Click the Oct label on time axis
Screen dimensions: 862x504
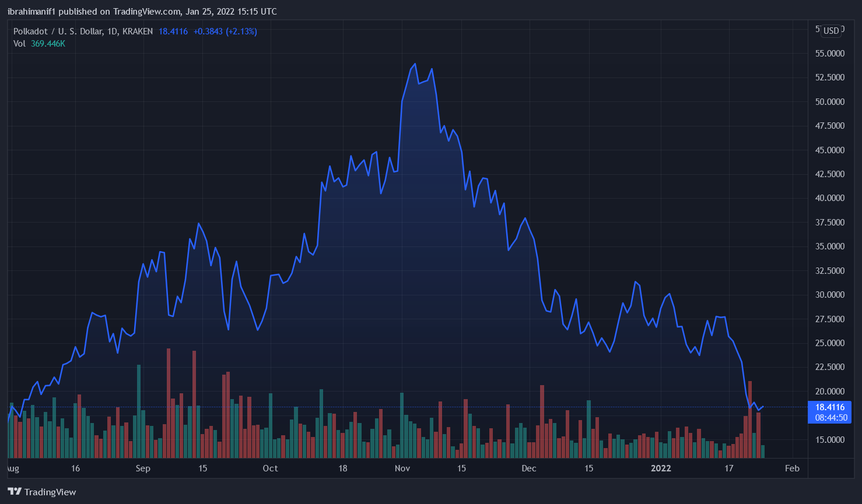(270, 468)
